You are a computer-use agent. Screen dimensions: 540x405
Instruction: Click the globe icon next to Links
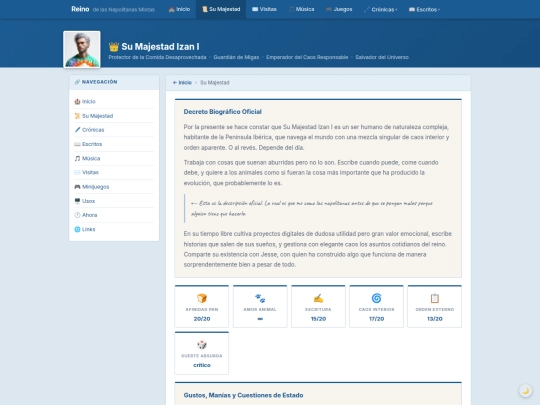(77, 229)
